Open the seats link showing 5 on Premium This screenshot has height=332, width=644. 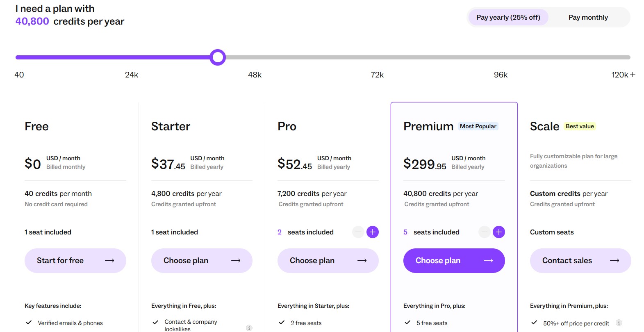(405, 232)
